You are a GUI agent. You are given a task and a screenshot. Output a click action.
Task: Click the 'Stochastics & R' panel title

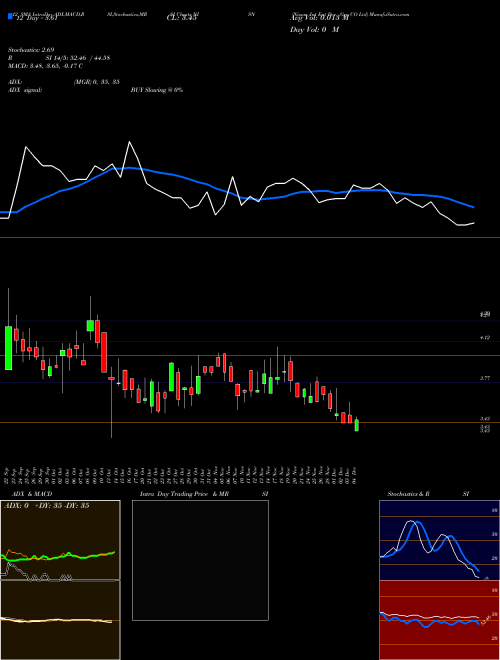click(408, 494)
